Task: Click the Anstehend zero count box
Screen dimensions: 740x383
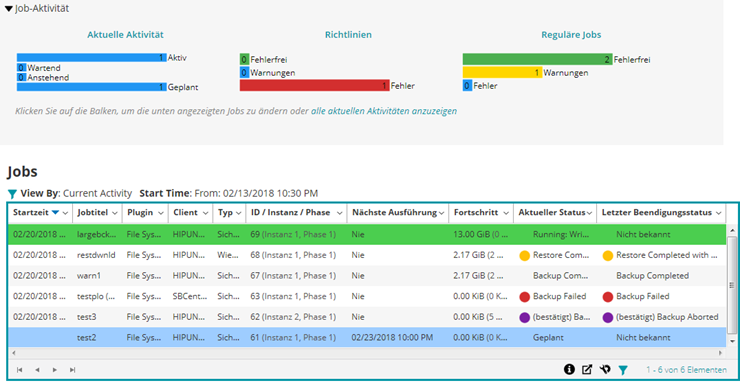Action: click(x=21, y=77)
